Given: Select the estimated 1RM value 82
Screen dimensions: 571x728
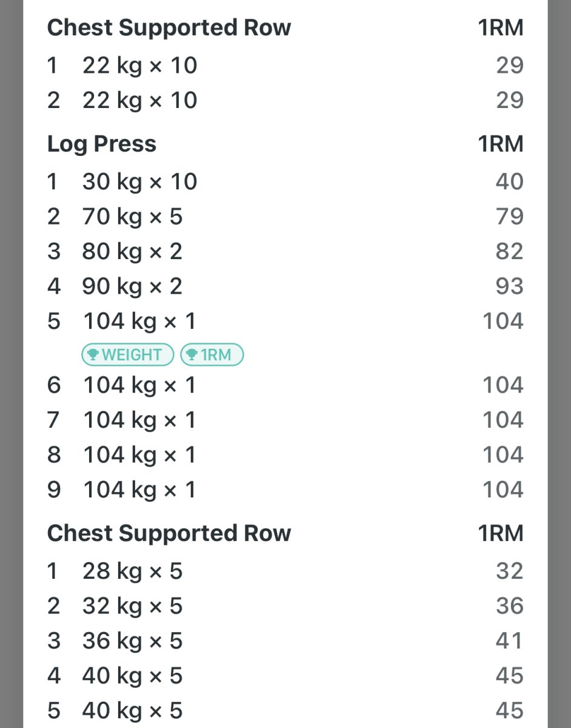Looking at the screenshot, I should (x=509, y=252).
